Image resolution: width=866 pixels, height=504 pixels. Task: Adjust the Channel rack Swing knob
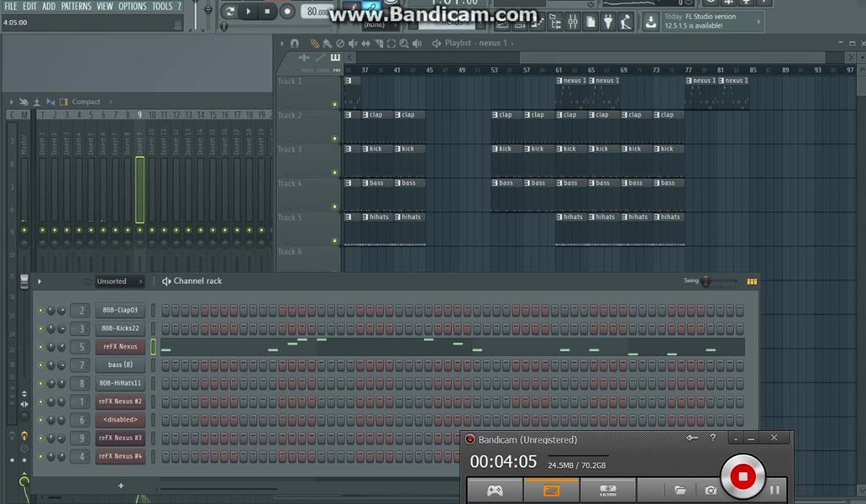click(x=706, y=281)
